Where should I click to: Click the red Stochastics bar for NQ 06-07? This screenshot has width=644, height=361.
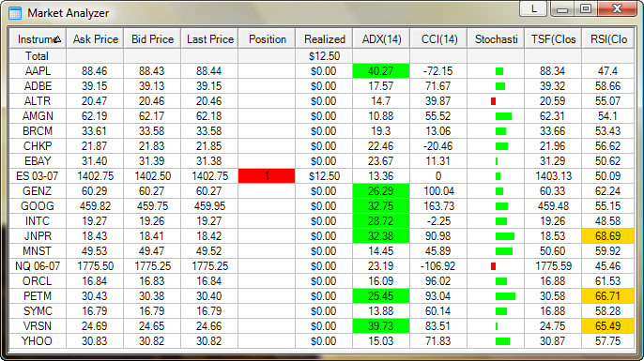click(493, 266)
